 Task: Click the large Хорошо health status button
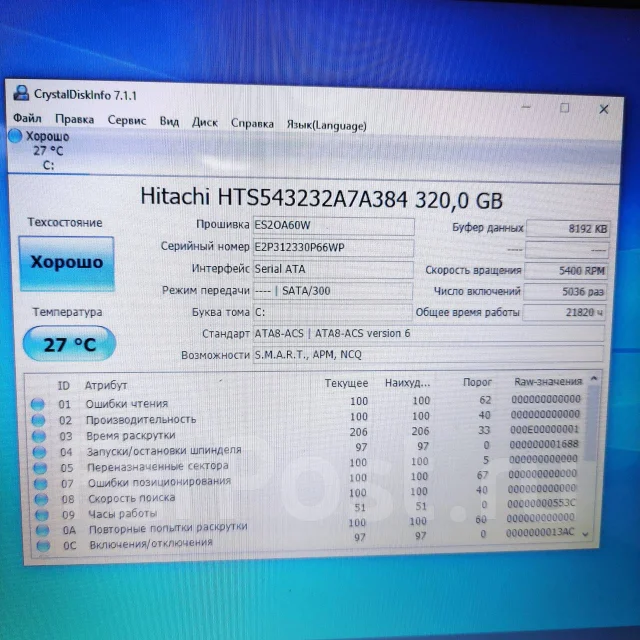point(67,263)
